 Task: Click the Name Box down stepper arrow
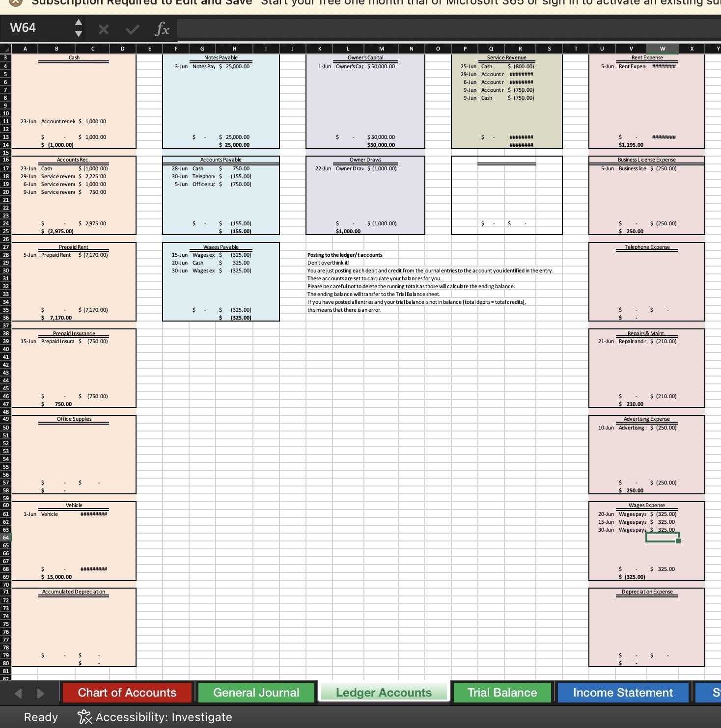[x=79, y=33]
